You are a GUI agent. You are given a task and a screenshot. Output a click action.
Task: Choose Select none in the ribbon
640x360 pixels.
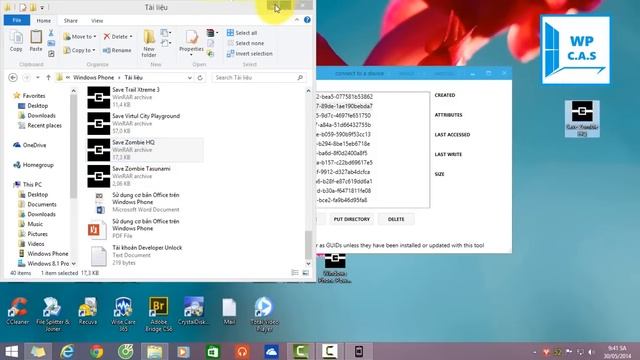coord(245,43)
